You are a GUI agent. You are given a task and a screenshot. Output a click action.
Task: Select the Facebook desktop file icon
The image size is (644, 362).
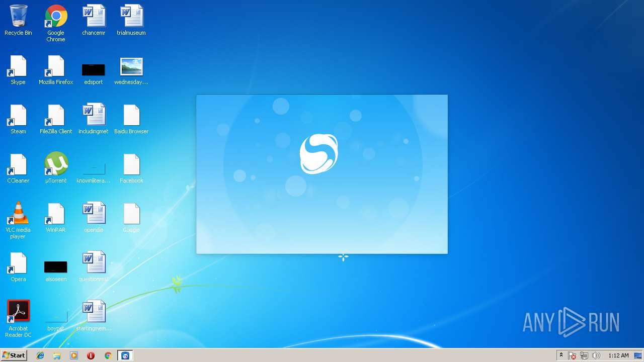(x=131, y=168)
